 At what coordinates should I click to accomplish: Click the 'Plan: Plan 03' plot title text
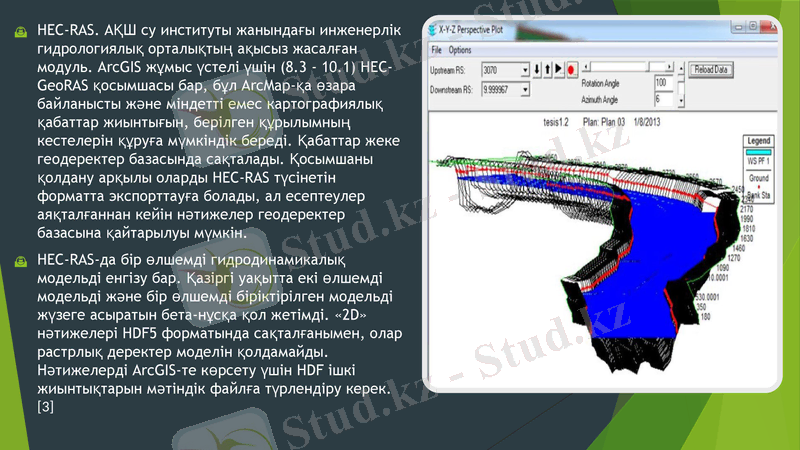pos(604,122)
